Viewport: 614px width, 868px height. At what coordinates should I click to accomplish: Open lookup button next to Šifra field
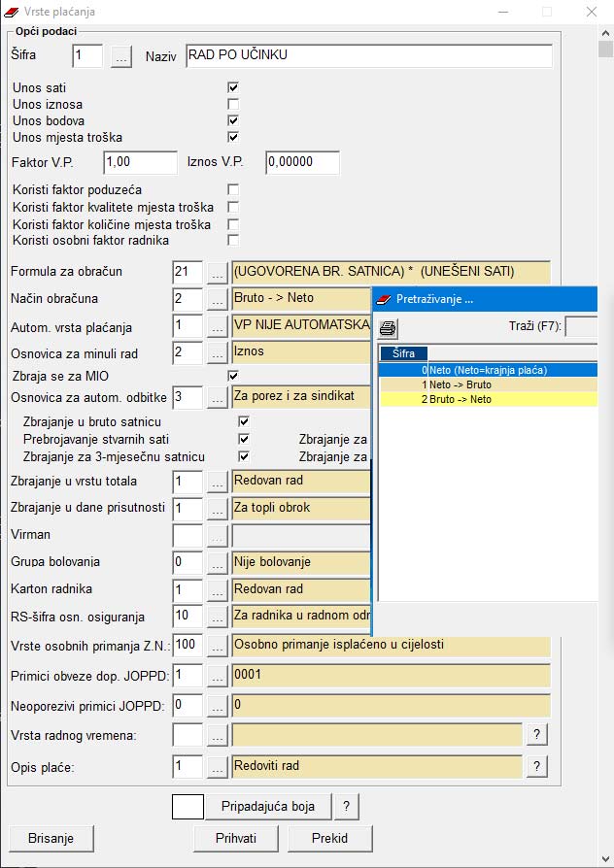[120, 56]
